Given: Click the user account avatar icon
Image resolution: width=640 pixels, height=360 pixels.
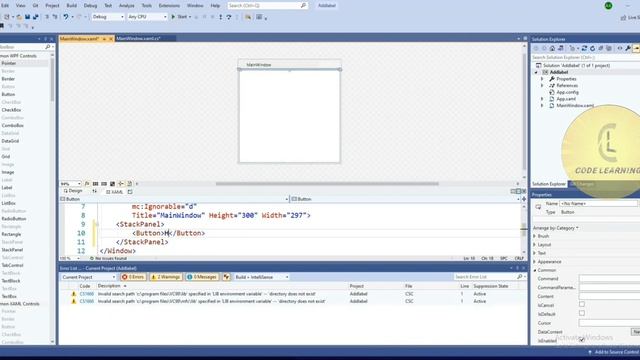Looking at the screenshot, I should coord(608,6).
